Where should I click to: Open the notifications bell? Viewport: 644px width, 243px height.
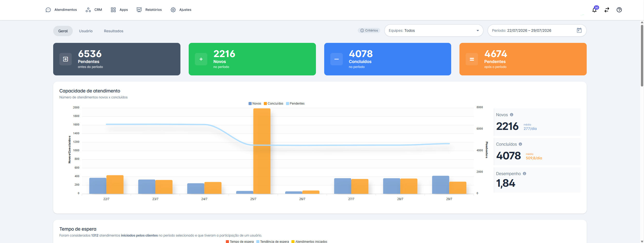(x=594, y=10)
